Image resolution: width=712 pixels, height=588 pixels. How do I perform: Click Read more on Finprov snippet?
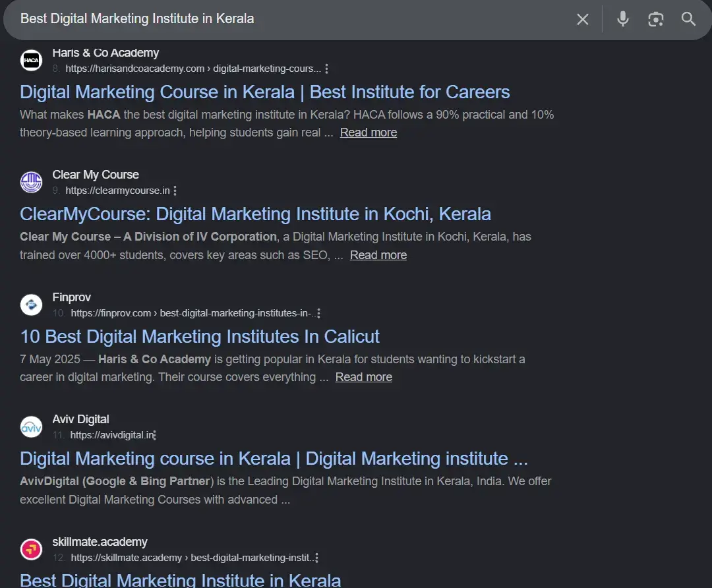364,377
